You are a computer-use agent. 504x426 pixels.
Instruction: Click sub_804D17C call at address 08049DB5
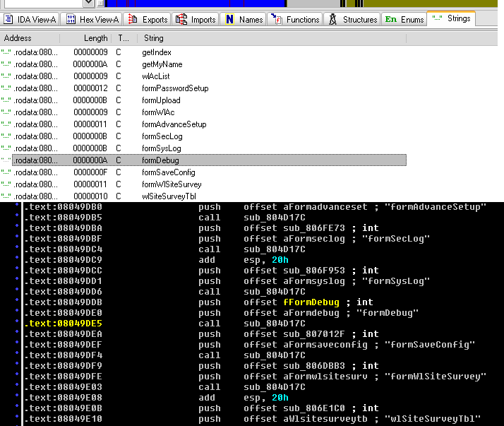[x=275, y=218]
